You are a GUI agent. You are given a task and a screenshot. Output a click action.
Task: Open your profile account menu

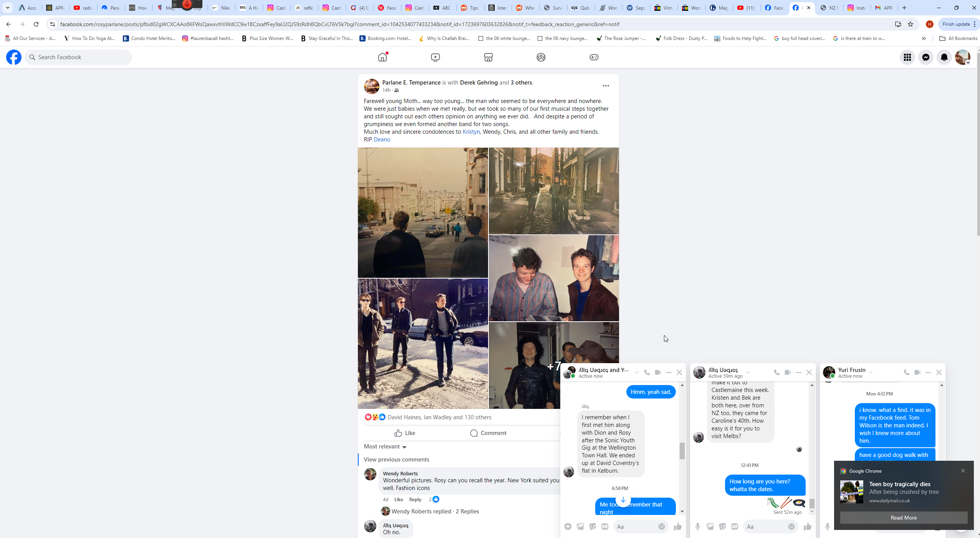point(963,57)
